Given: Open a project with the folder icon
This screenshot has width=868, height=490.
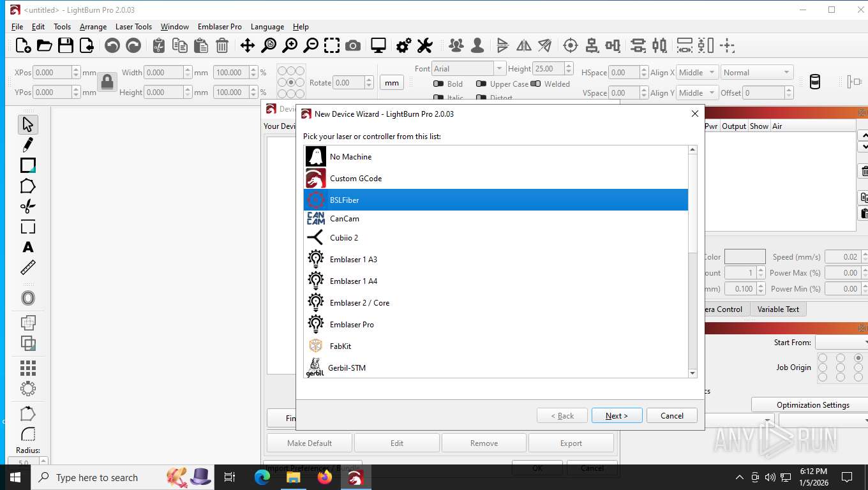Looking at the screenshot, I should [x=44, y=45].
